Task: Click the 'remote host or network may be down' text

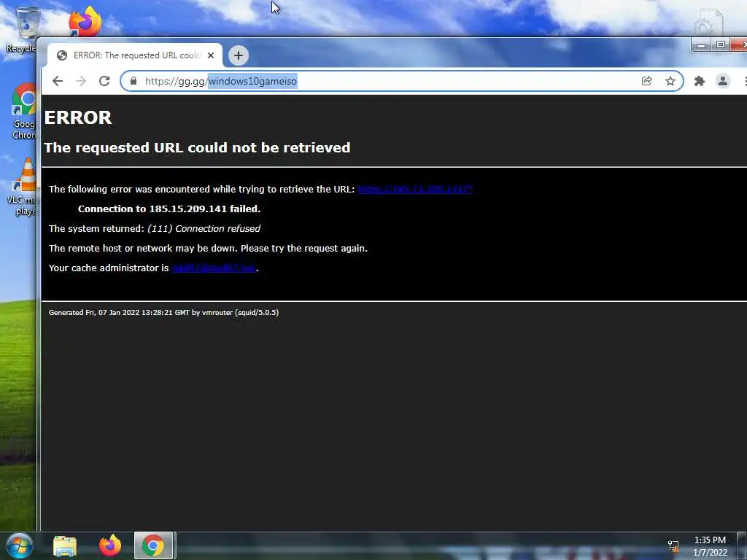Action: pyautogui.click(x=208, y=249)
